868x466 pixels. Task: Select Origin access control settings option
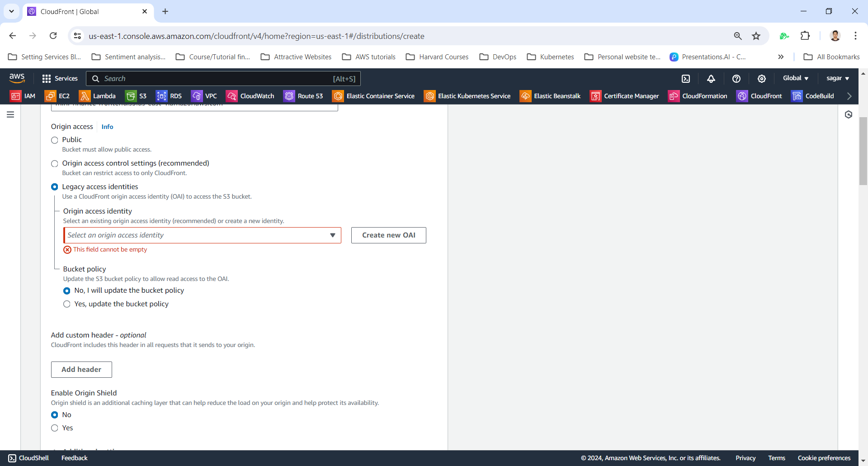click(55, 164)
